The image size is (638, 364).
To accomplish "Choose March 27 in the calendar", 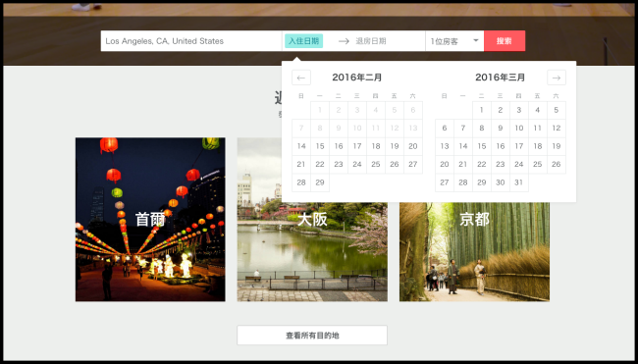I will (445, 182).
